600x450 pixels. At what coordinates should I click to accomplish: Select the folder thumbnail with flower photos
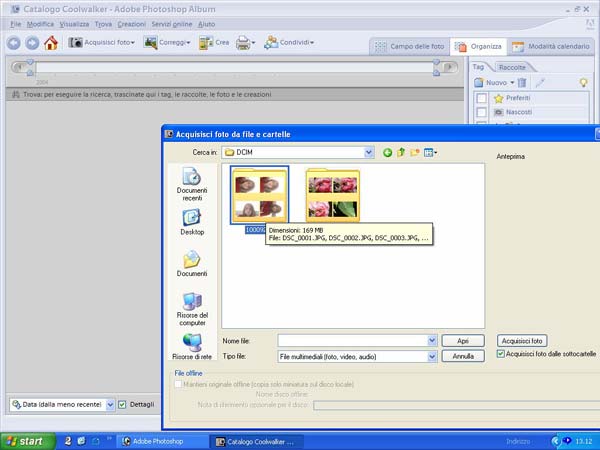[333, 195]
